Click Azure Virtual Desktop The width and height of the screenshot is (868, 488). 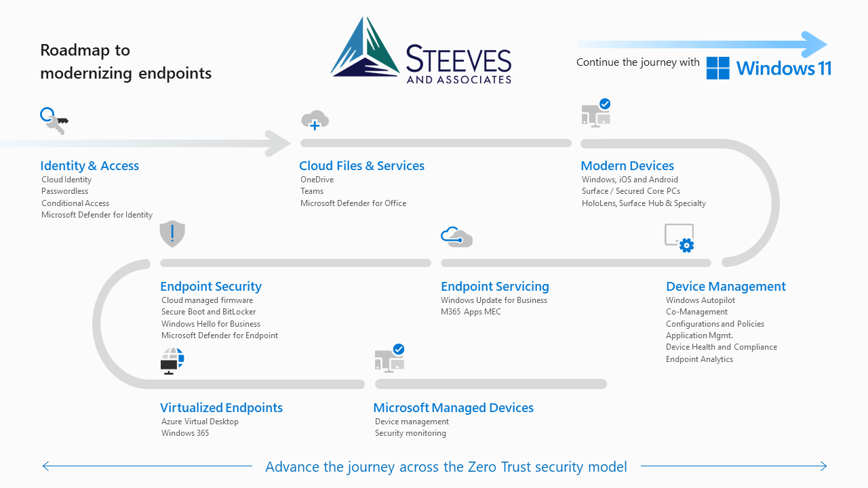point(200,422)
